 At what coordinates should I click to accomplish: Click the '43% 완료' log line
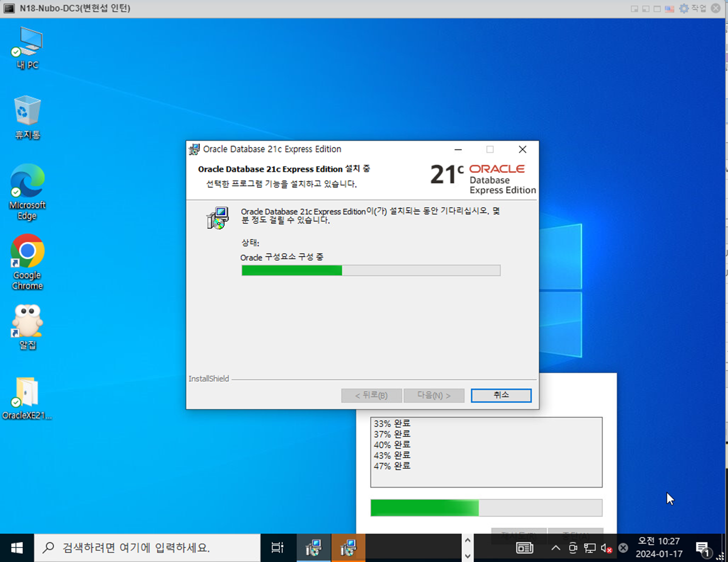coord(392,455)
